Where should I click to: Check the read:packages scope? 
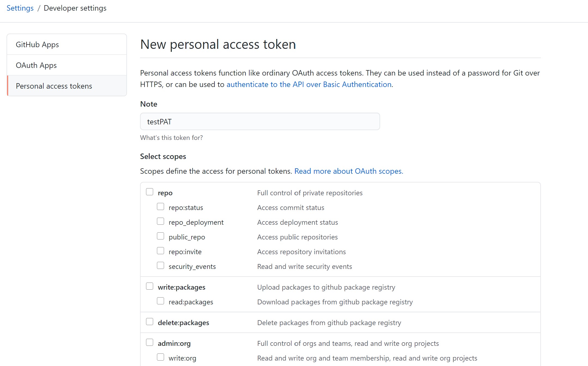pyautogui.click(x=160, y=301)
